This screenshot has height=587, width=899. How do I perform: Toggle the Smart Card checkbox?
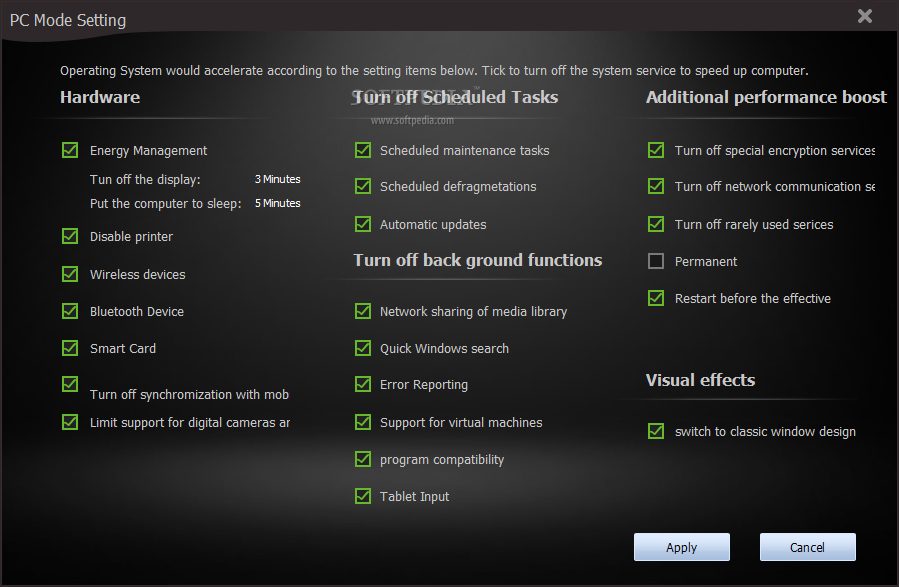click(x=70, y=348)
